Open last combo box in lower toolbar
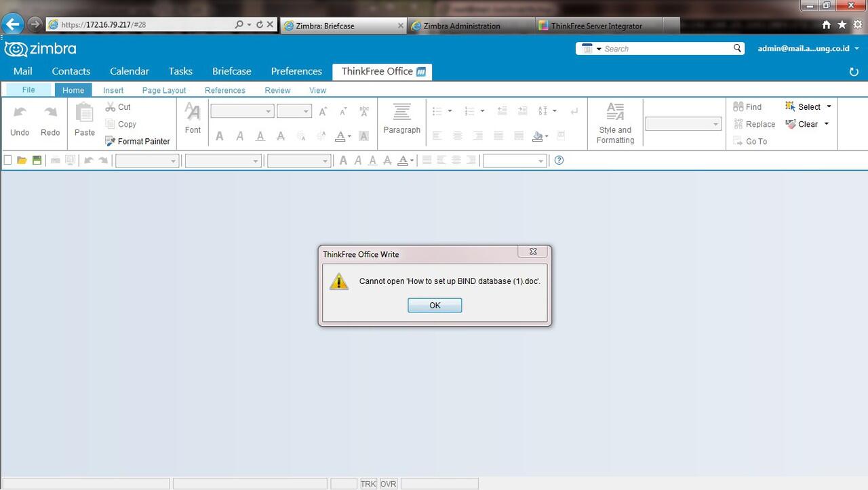 pyautogui.click(x=515, y=161)
